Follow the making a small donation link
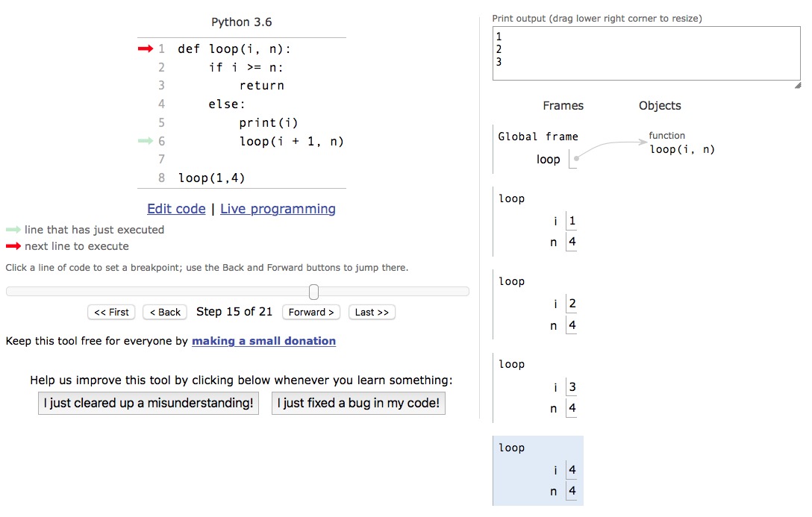 point(263,341)
